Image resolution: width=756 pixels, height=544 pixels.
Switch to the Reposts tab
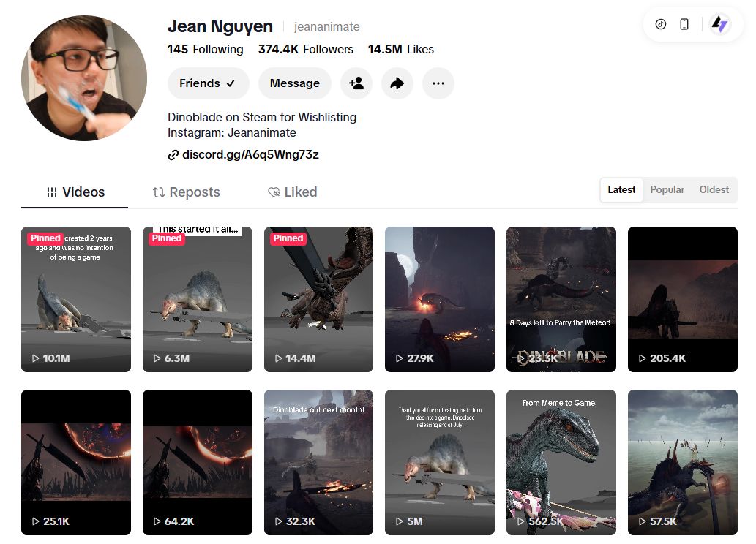point(186,192)
